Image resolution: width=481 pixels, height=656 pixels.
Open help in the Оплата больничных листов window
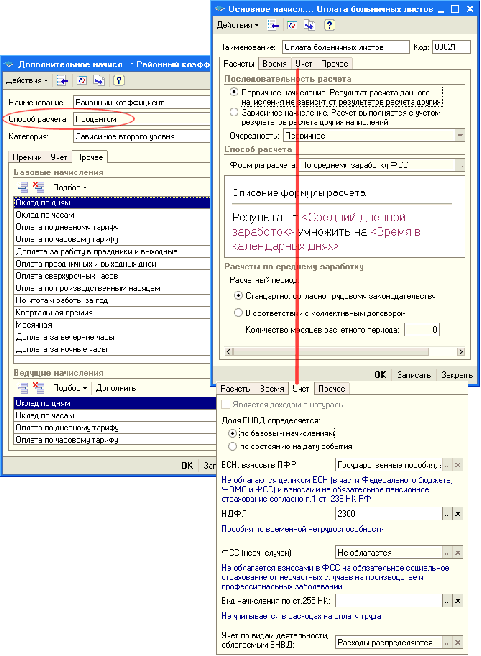click(330, 25)
